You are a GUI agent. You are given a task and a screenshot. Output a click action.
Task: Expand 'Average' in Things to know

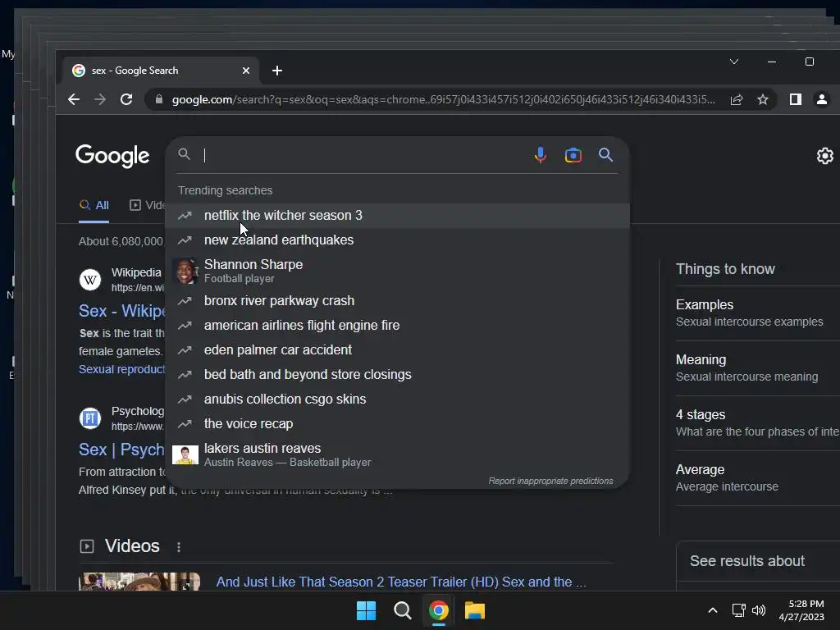757,478
